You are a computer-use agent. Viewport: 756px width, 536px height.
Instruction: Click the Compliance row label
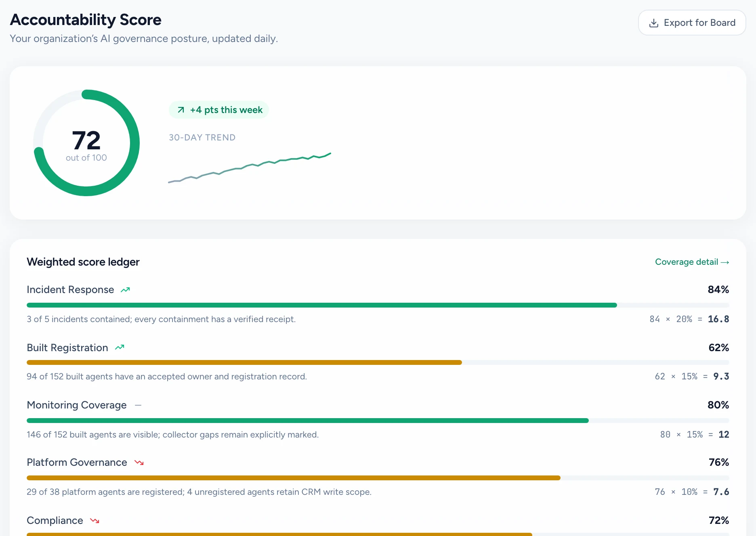point(55,521)
